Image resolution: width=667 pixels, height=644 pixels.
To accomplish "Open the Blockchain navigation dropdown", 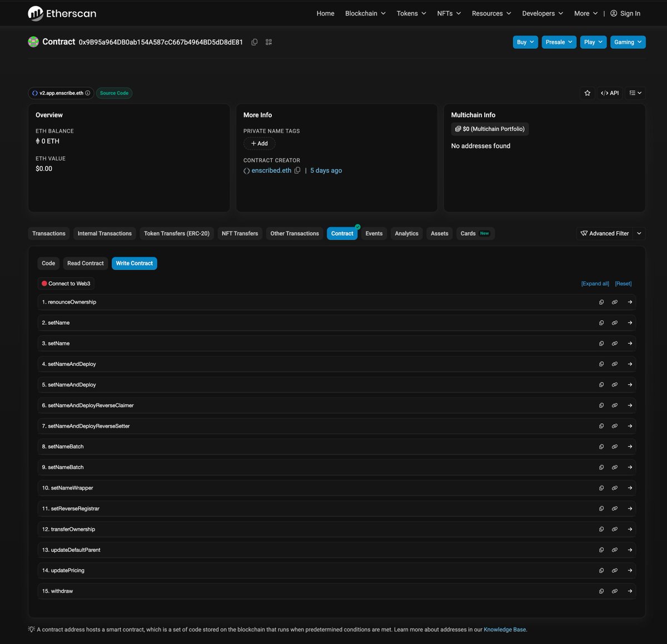I will (365, 13).
